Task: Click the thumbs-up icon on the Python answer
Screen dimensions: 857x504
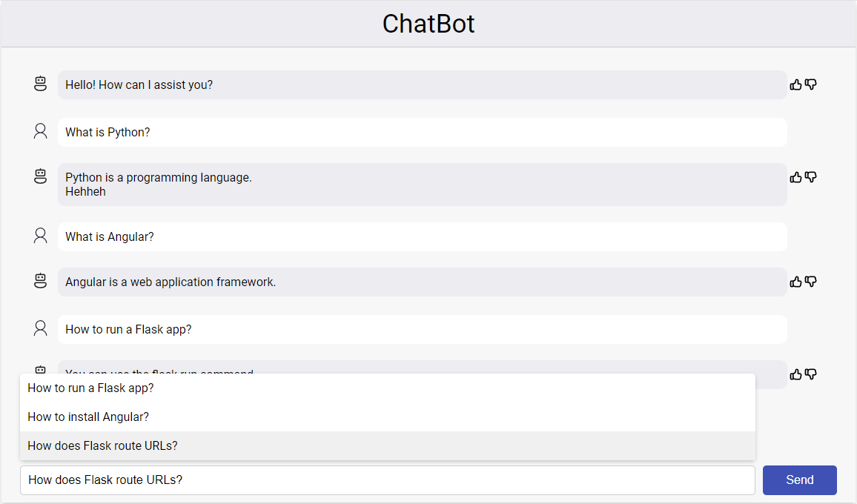Action: point(795,176)
